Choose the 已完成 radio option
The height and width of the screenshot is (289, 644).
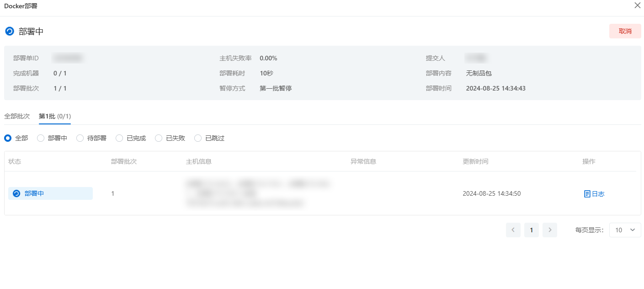pos(119,138)
